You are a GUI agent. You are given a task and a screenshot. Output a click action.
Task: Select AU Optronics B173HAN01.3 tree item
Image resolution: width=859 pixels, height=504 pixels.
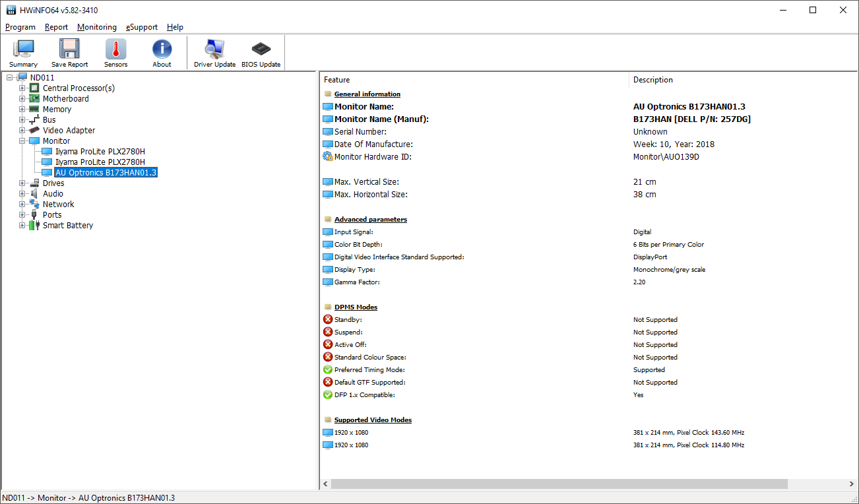tap(106, 173)
